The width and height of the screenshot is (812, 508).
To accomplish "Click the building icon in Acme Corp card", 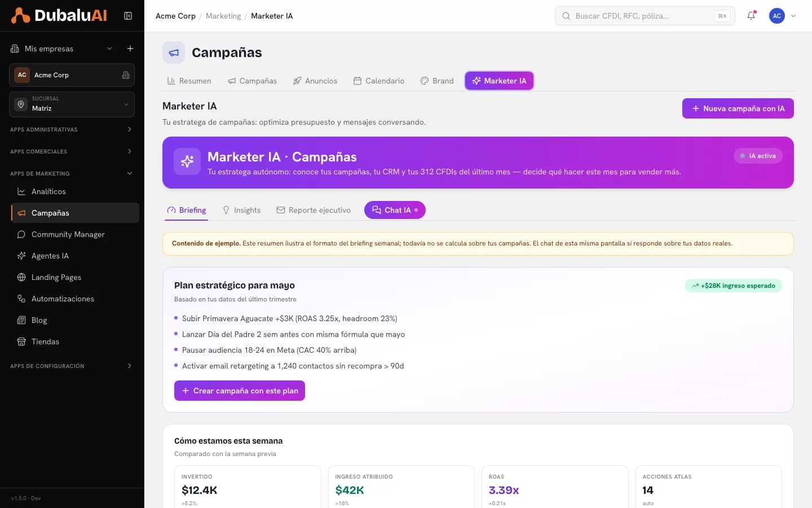I will [x=126, y=75].
